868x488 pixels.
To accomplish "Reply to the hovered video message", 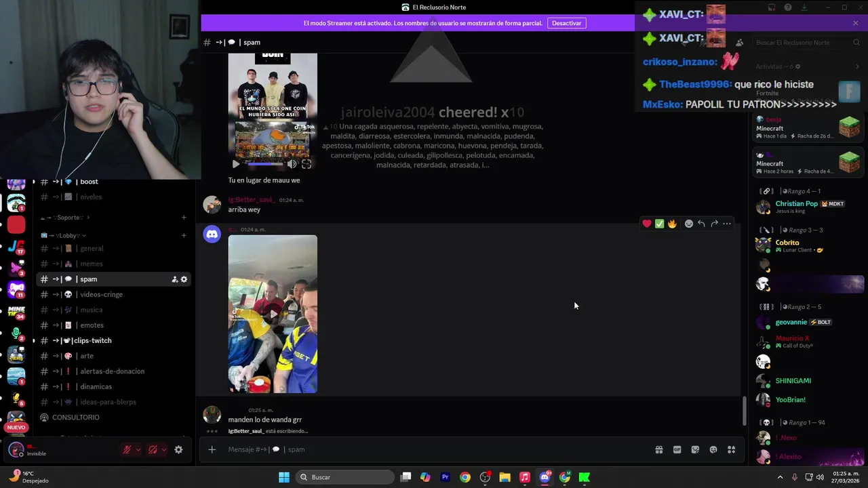I will click(x=701, y=224).
